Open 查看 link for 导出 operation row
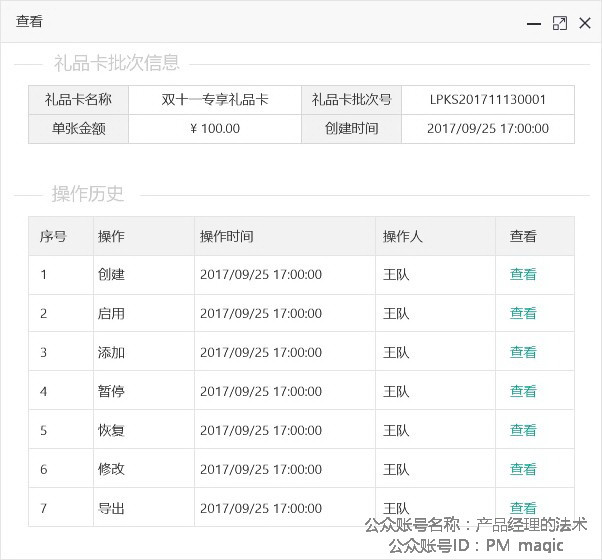Image resolution: width=602 pixels, height=560 pixels. 523,507
